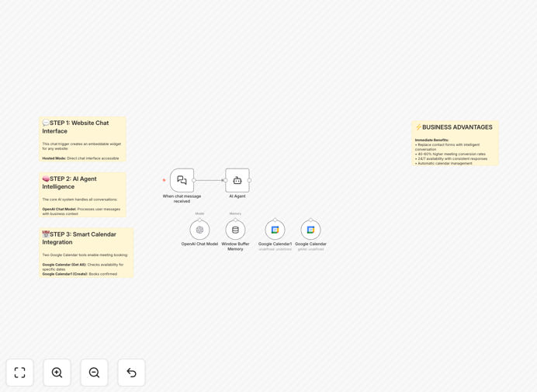Click the zoom out magnifier button
The height and width of the screenshot is (392, 537).
pos(94,373)
